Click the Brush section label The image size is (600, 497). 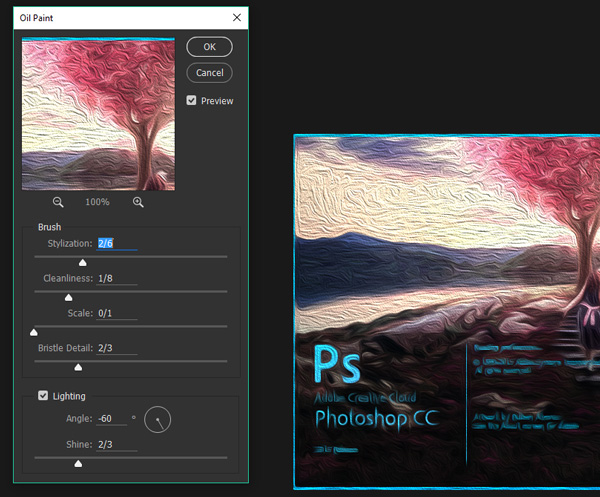49,227
